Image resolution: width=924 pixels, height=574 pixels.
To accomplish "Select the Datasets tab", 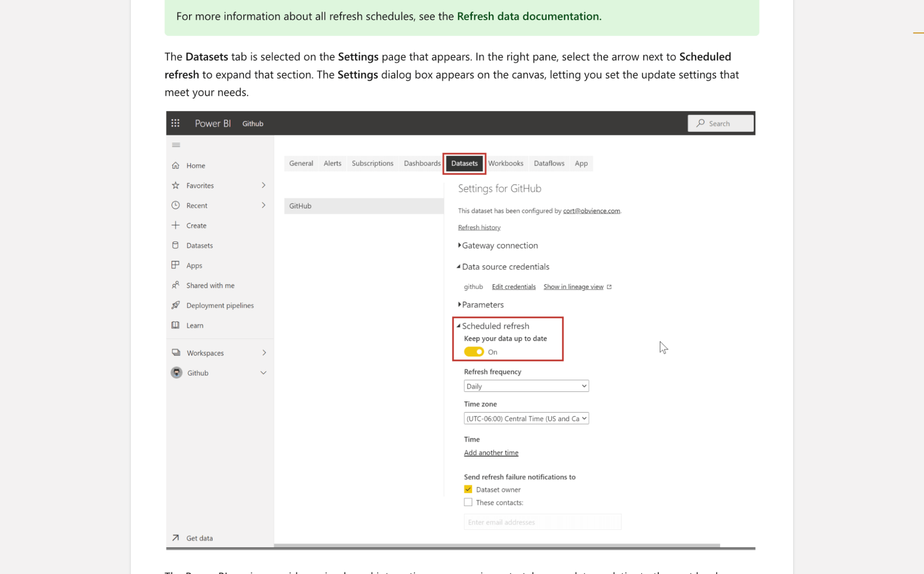I will click(x=465, y=163).
